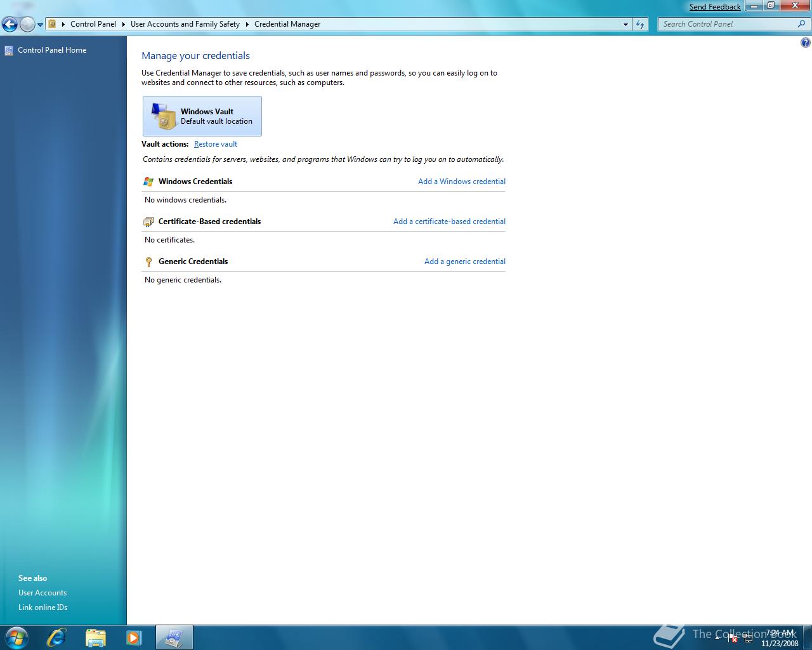Click Restore vault link

[216, 144]
